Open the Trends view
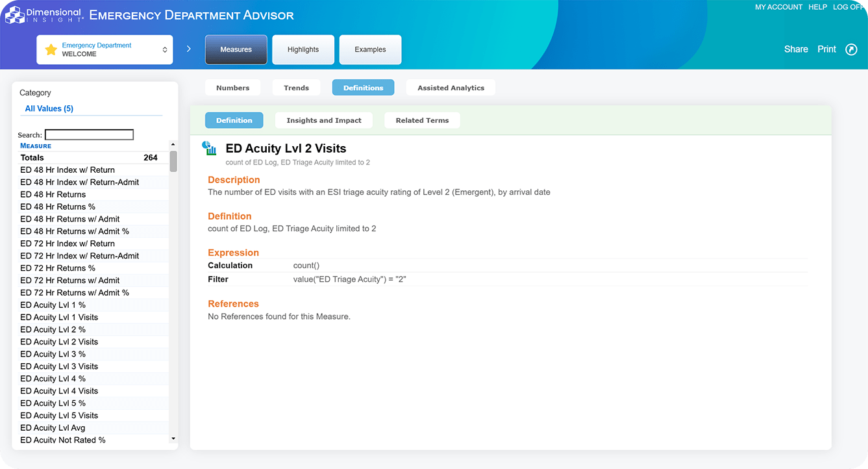868x469 pixels. point(296,88)
